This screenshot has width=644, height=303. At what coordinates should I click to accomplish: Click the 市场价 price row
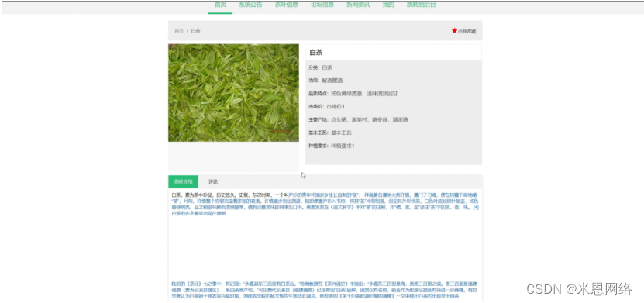click(326, 107)
